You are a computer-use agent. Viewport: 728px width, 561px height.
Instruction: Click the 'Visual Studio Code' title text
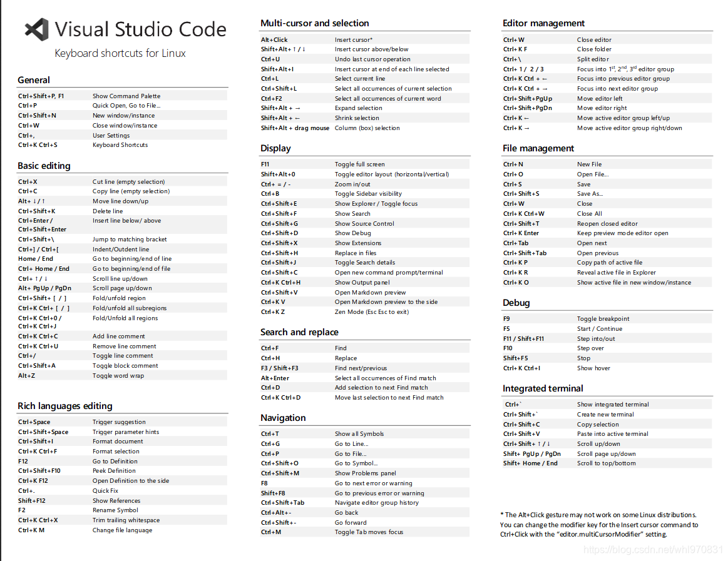click(x=141, y=29)
